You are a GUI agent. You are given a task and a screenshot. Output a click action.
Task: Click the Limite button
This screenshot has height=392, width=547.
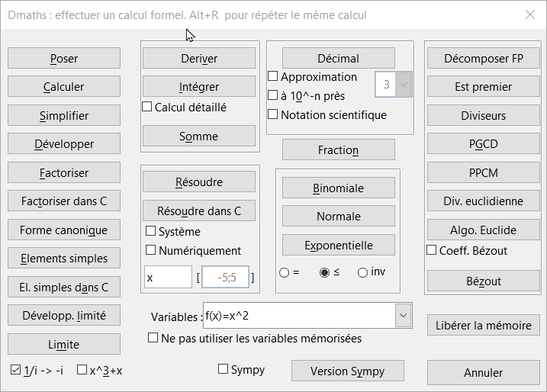[64, 345]
